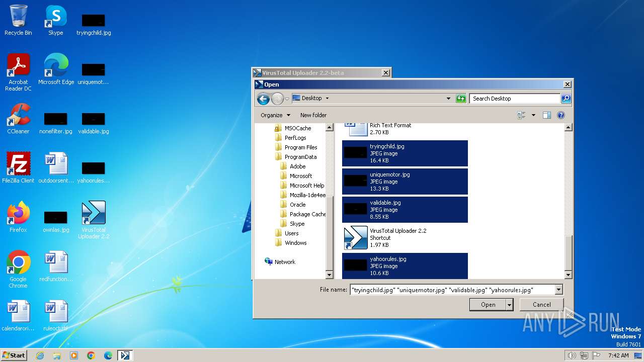Launch Firefox from the desktop
The height and width of the screenshot is (362, 644).
[18, 217]
